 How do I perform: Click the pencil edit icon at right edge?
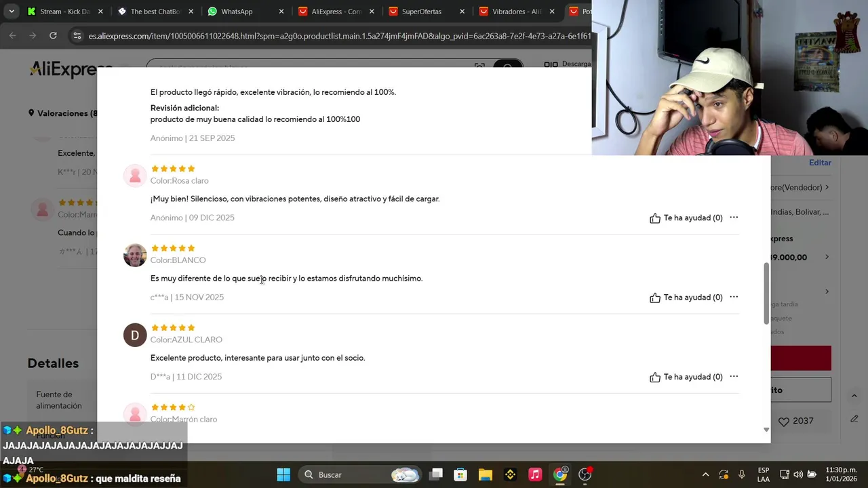(854, 419)
